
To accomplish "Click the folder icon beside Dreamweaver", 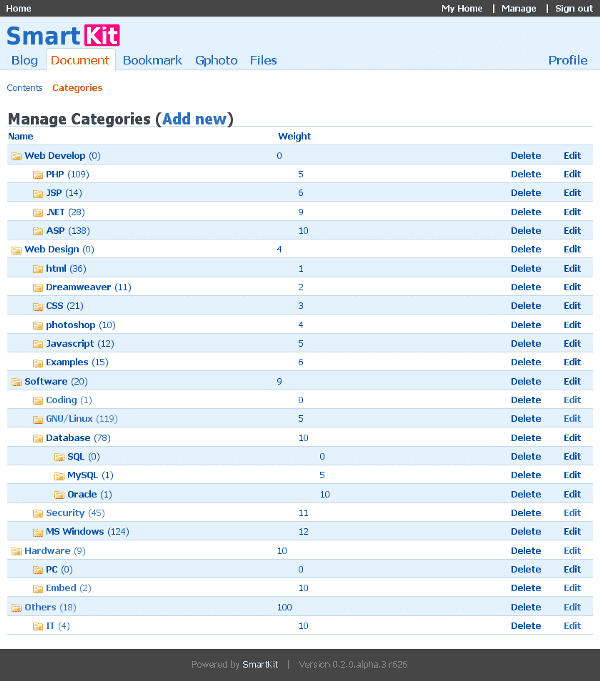I will tap(38, 288).
